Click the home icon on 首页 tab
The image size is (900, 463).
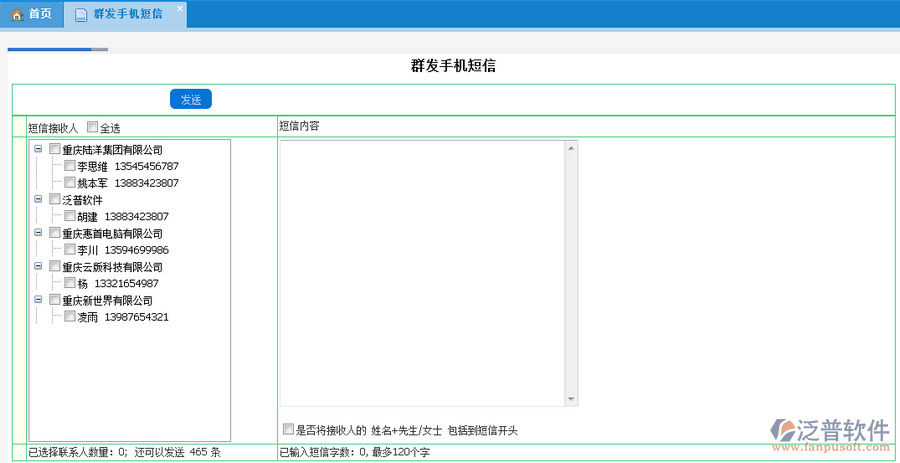pyautogui.click(x=17, y=14)
